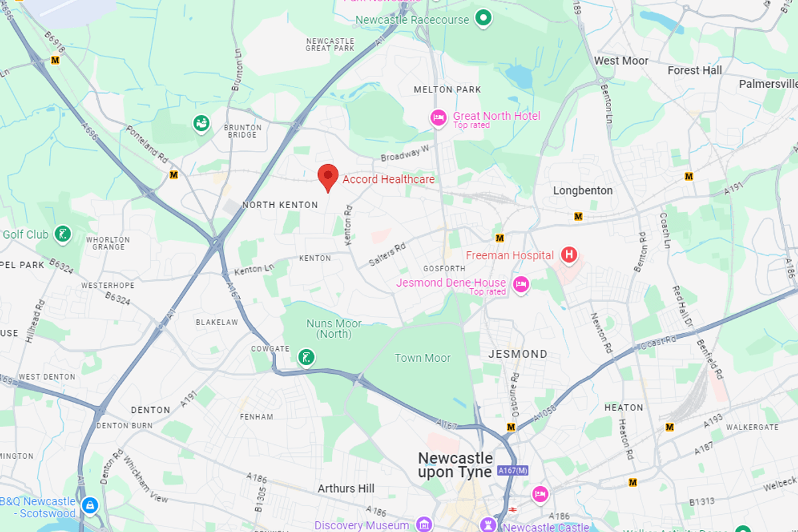Click the Discovery Museum purple icon

pyautogui.click(x=423, y=525)
